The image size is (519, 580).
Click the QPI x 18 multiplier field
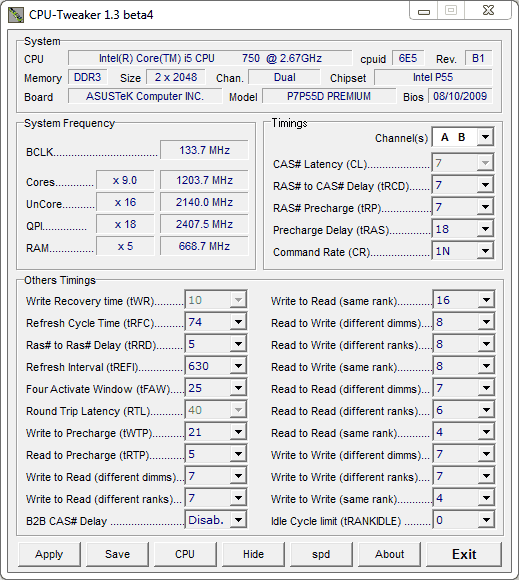tap(125, 224)
